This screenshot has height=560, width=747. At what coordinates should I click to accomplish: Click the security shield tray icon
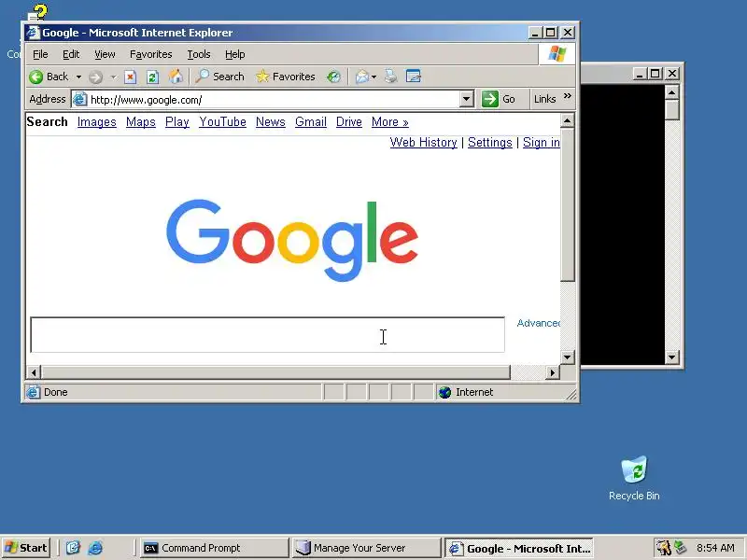click(x=663, y=548)
